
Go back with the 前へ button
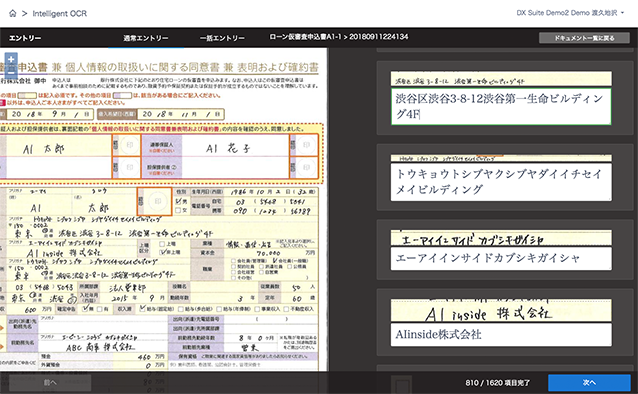(50, 383)
